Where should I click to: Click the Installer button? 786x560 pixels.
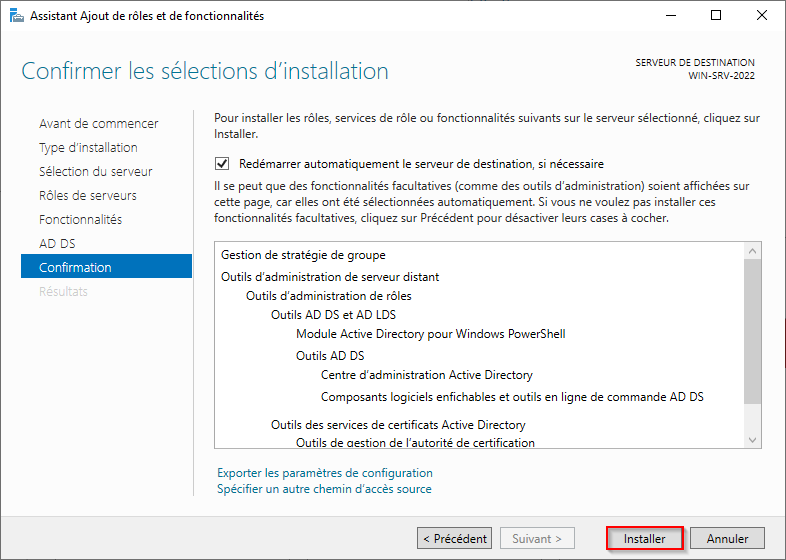coord(644,538)
